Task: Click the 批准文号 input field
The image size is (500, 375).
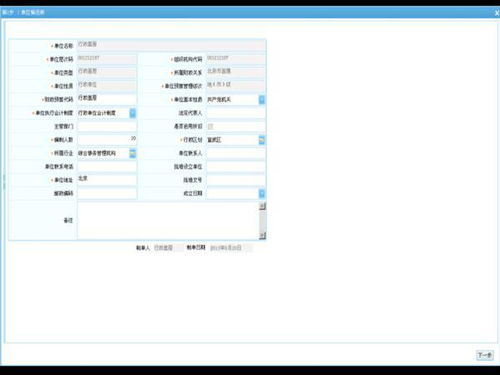Action: click(x=236, y=180)
